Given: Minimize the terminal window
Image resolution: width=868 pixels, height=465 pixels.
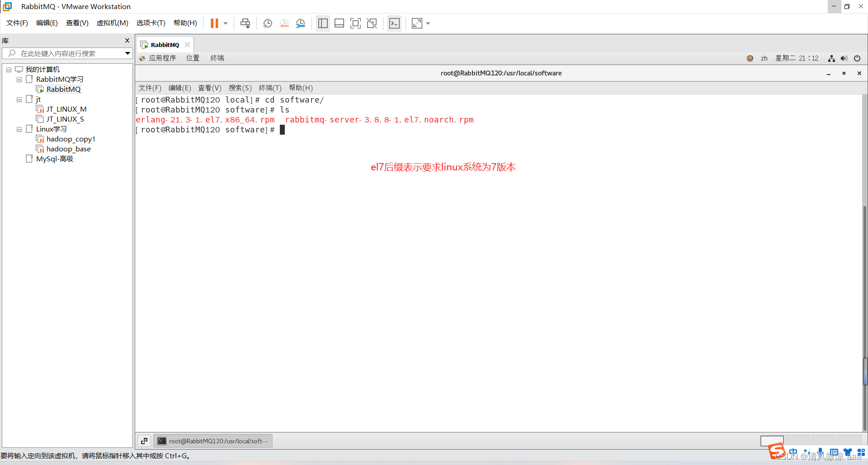Looking at the screenshot, I should (x=829, y=73).
